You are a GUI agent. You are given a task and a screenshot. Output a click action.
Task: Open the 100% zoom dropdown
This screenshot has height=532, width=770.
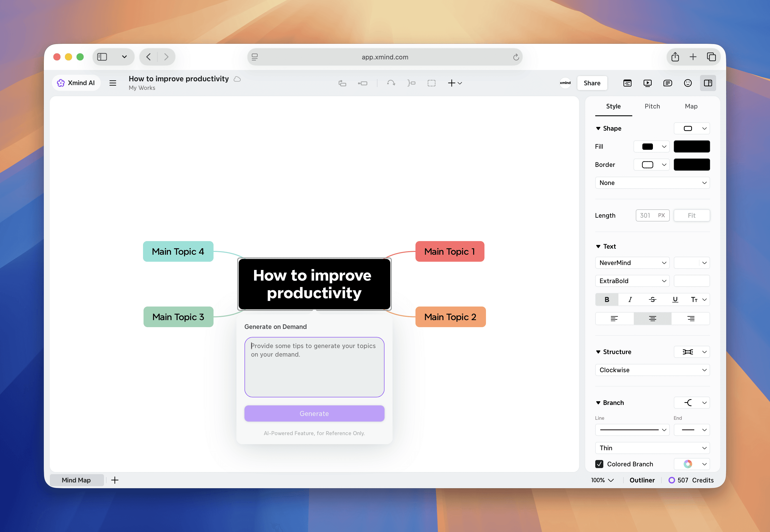point(602,480)
